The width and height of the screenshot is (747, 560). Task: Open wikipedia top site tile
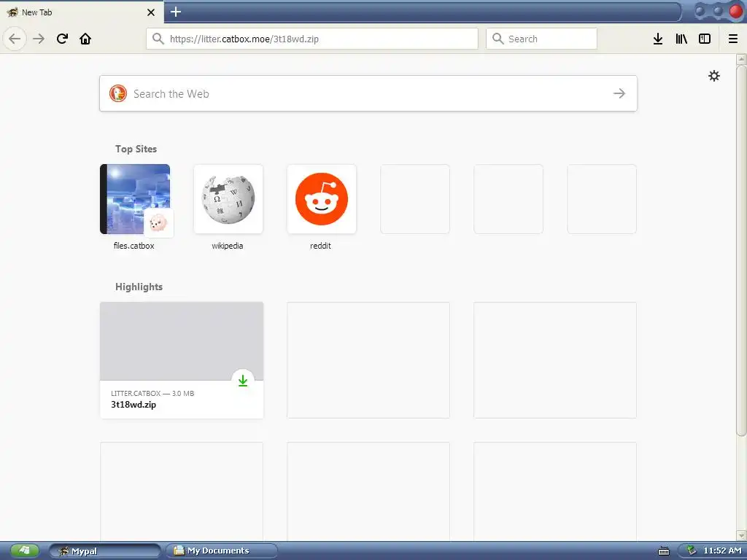click(x=228, y=199)
